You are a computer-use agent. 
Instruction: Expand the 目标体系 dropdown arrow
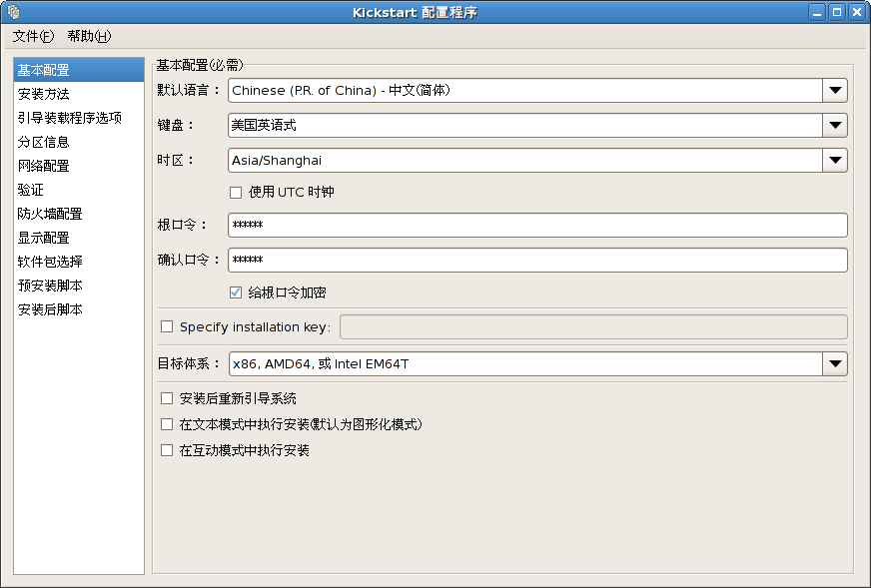coord(835,364)
